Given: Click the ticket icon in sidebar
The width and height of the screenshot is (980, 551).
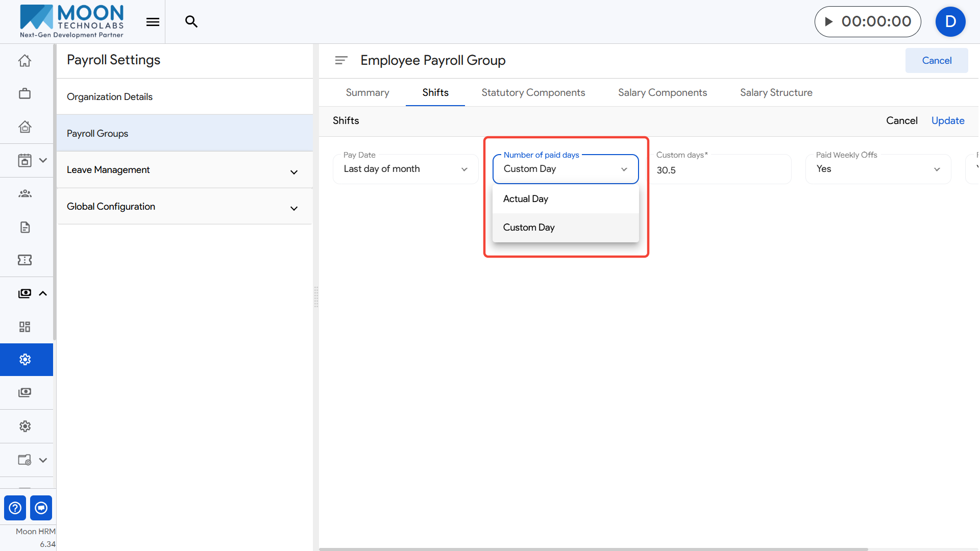Looking at the screenshot, I should tap(24, 260).
